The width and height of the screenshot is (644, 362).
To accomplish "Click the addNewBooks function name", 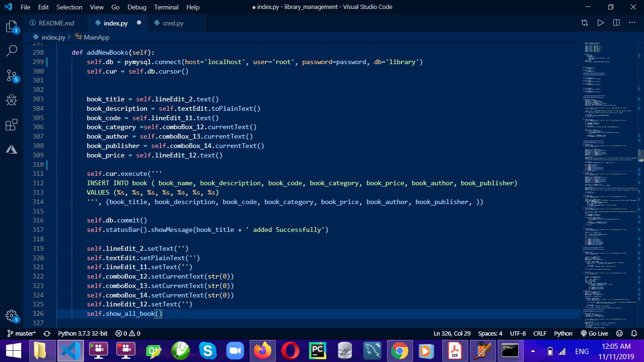I will click(x=107, y=52).
